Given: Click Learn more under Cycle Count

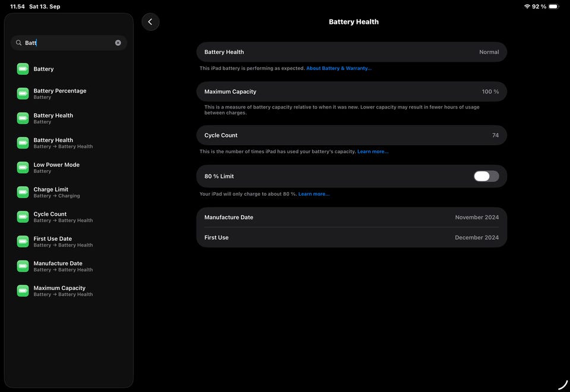Looking at the screenshot, I should click(373, 152).
